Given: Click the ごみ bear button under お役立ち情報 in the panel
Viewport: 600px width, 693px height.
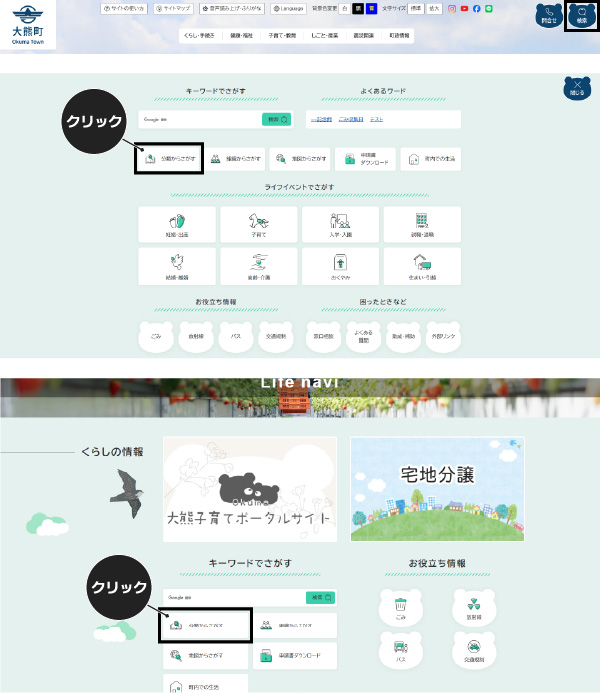Looking at the screenshot, I should 156,336.
